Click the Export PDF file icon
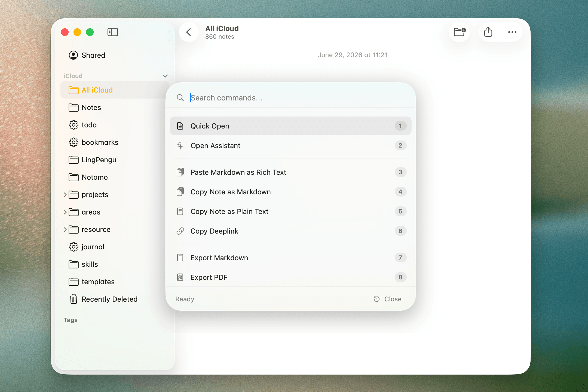This screenshot has width=588, height=392. 180,277
